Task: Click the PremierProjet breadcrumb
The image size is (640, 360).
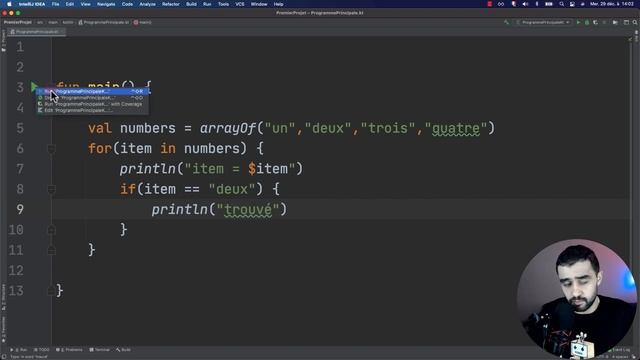Action: pyautogui.click(x=18, y=22)
